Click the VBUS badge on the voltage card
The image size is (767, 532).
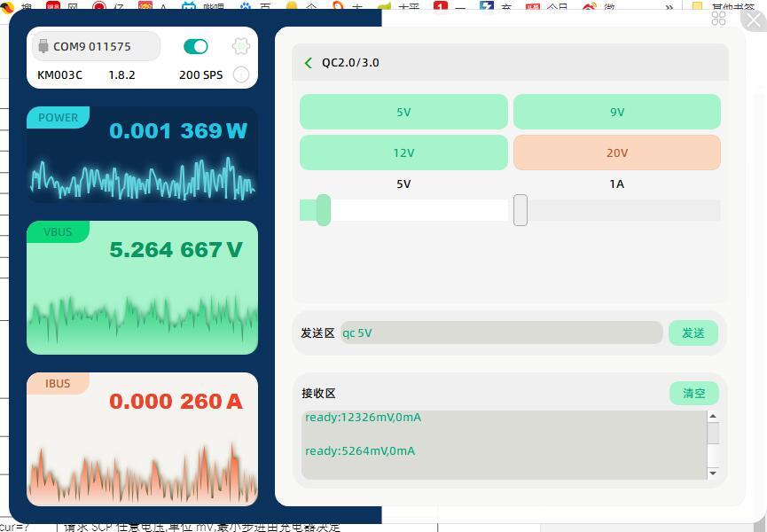[x=57, y=231]
